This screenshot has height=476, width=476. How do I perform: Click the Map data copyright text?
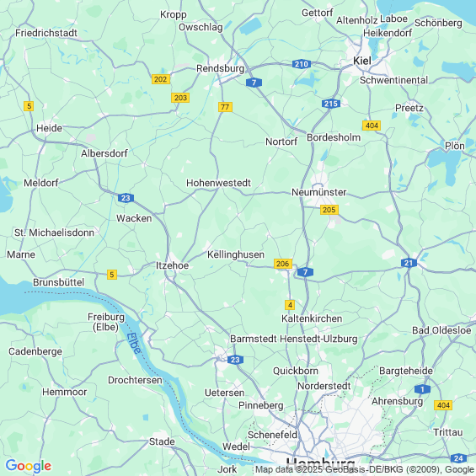pos(365,469)
